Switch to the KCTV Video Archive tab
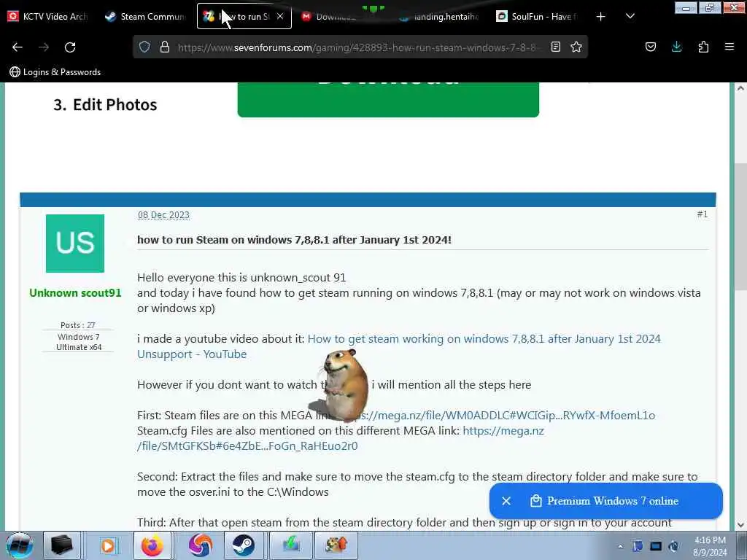 point(48,17)
